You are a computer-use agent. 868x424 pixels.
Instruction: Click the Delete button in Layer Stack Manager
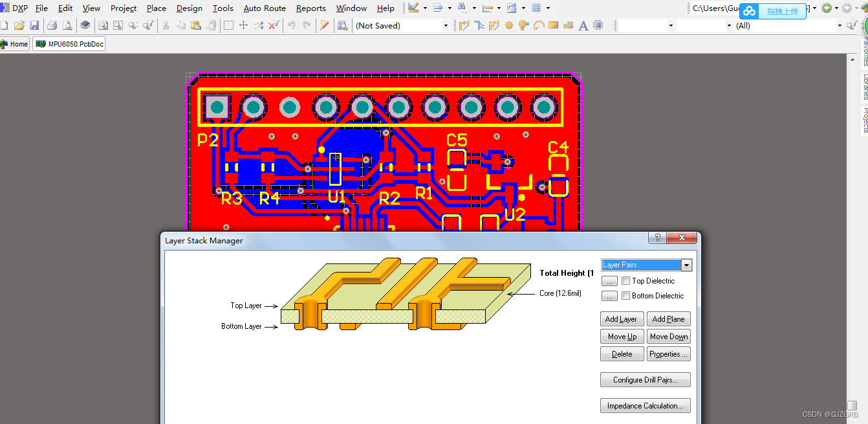[622, 353]
